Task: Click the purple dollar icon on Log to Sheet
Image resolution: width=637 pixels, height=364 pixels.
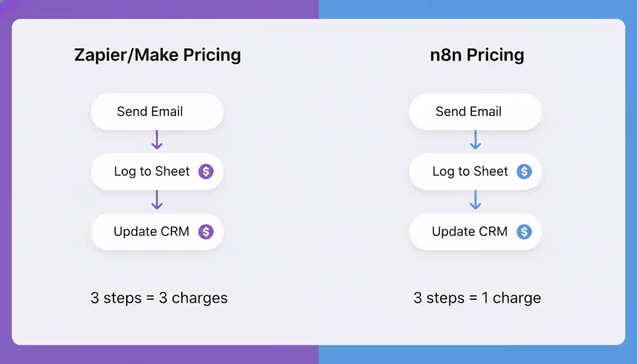Action: (x=206, y=171)
